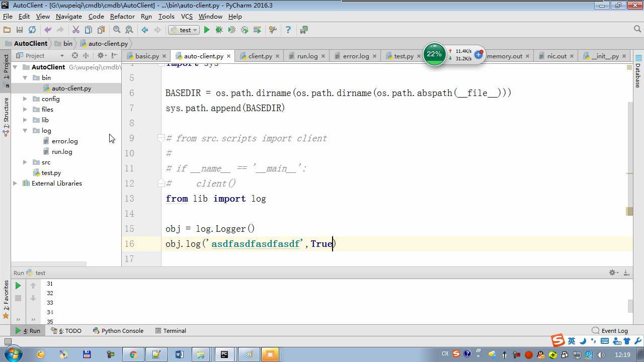Click Collapse All in Project panel
644x362 pixels.
click(86, 56)
